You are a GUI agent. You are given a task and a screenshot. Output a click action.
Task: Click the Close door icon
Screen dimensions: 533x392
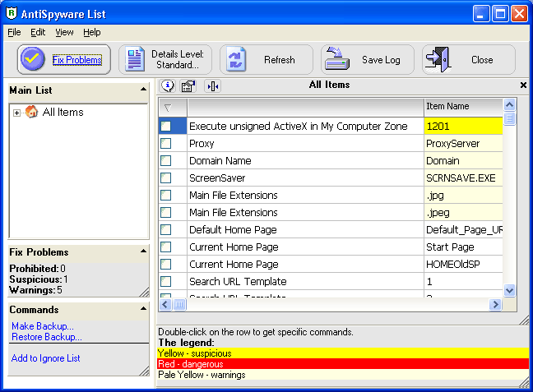click(x=439, y=59)
